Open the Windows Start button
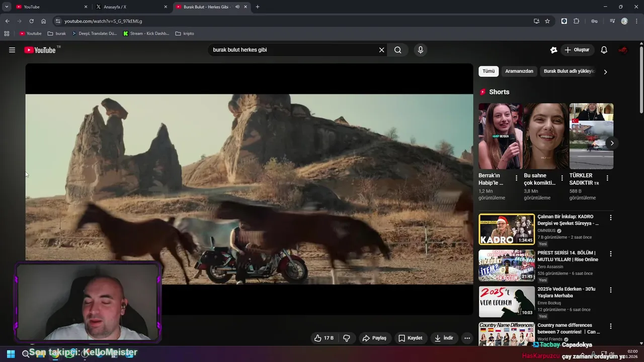This screenshot has width=644, height=362. point(11,354)
